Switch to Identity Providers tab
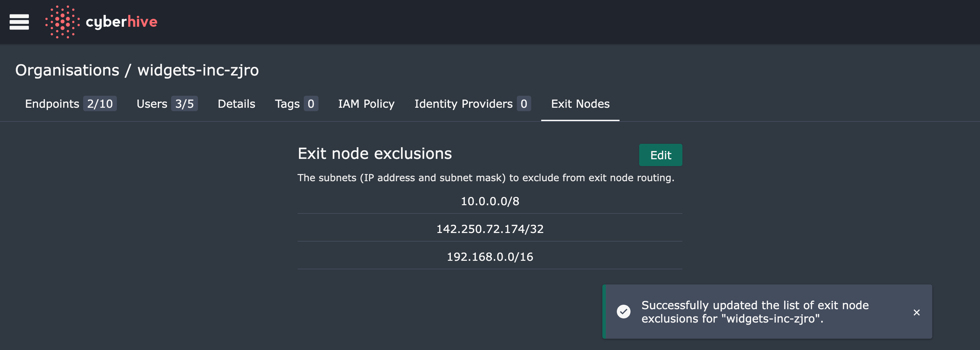The image size is (980, 350). coord(472,104)
